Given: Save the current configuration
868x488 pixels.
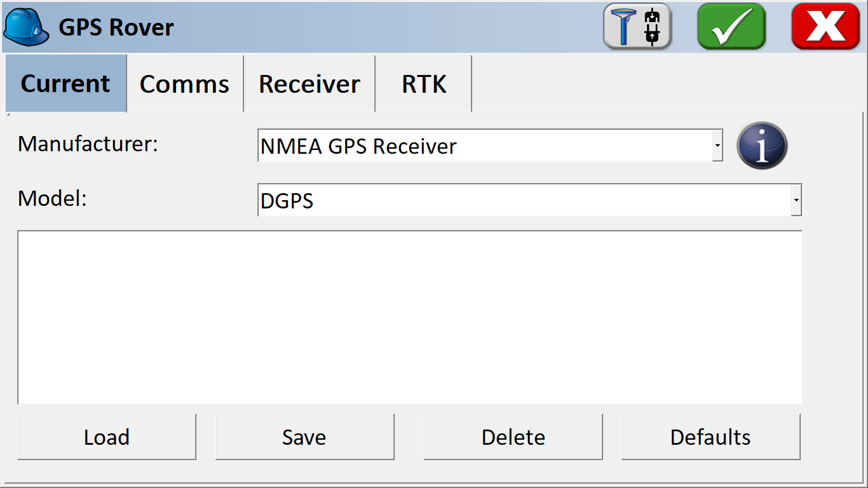Looking at the screenshot, I should (304, 437).
